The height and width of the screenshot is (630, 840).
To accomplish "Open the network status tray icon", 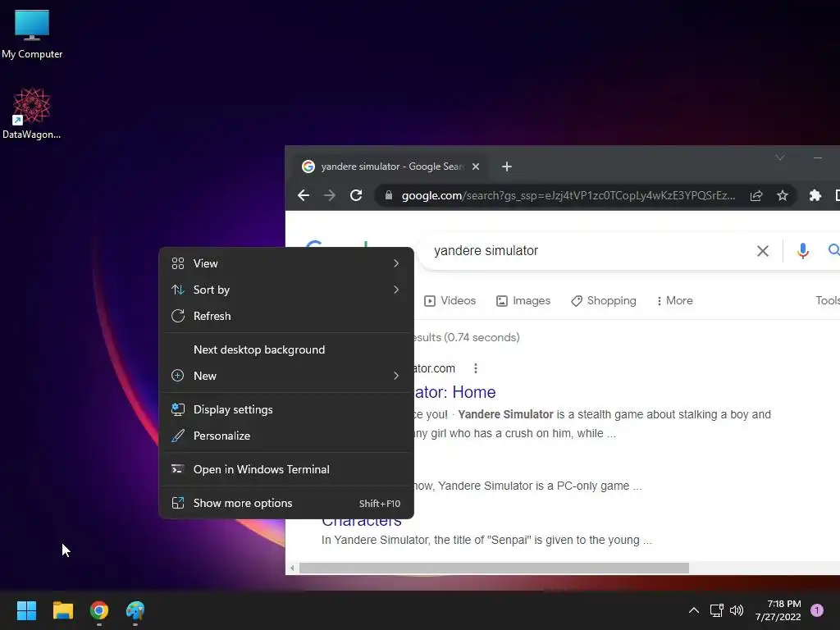I will tap(716, 610).
